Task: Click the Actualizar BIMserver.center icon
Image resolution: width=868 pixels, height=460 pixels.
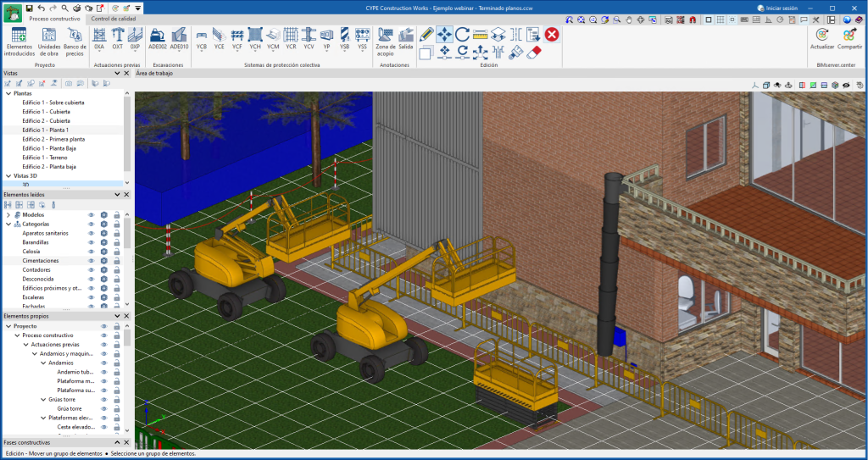Action: [x=821, y=36]
